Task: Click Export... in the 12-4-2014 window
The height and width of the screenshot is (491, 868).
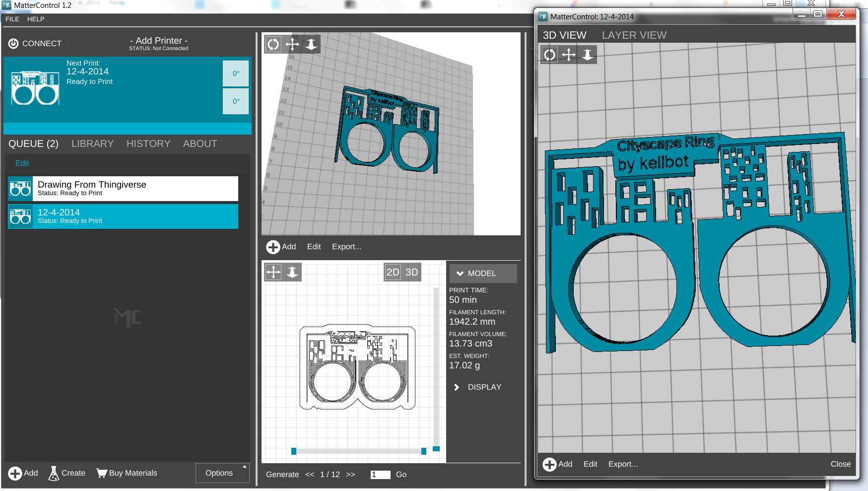Action: click(623, 464)
